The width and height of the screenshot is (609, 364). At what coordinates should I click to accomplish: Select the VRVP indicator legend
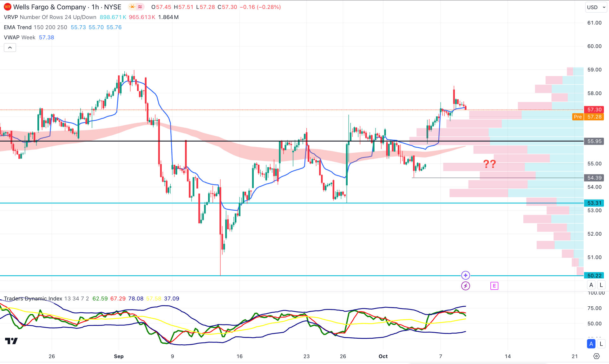[50, 17]
